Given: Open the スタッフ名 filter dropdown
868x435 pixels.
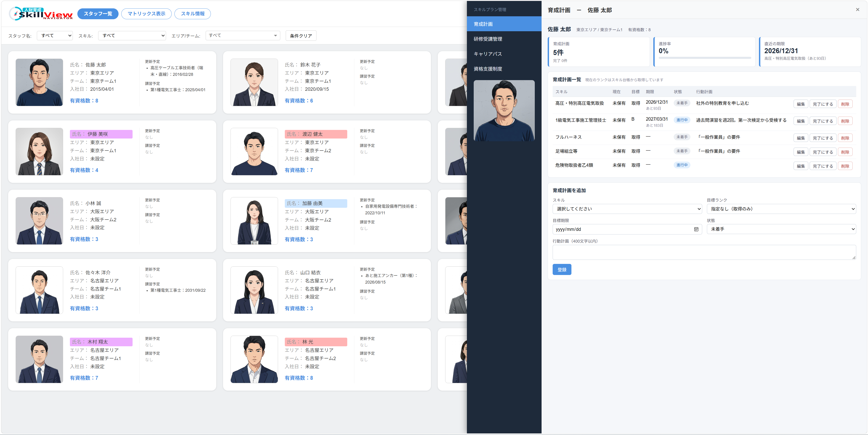Looking at the screenshot, I should point(55,35).
